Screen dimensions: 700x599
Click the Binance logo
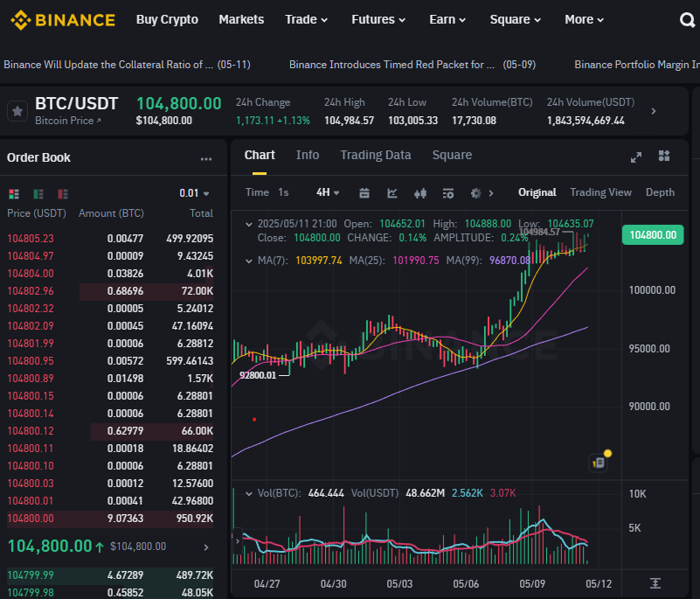click(63, 20)
